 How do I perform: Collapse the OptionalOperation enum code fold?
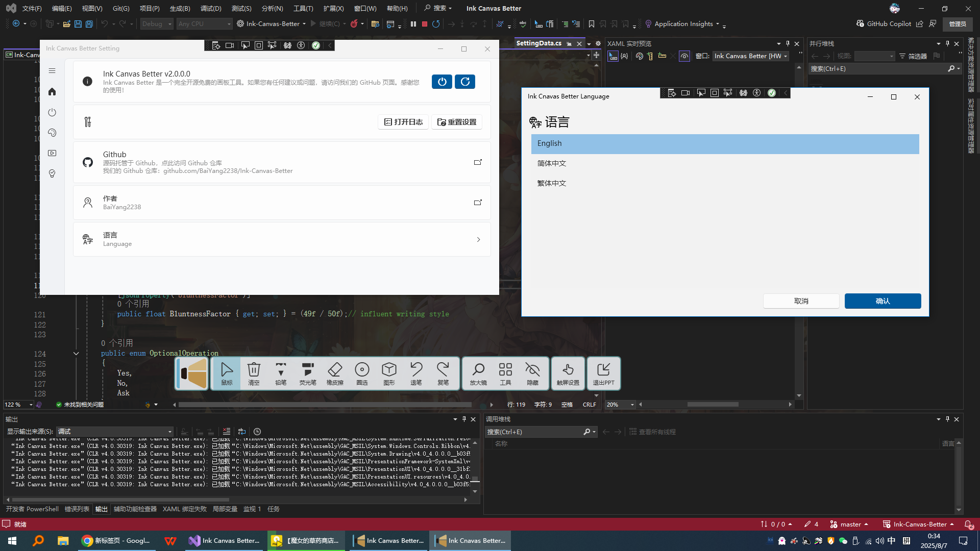[76, 354]
